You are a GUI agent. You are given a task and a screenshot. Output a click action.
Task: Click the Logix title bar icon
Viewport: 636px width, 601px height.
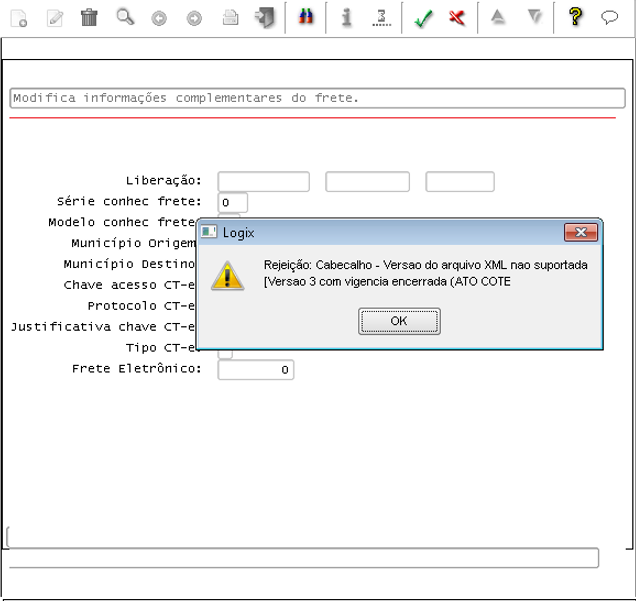(x=209, y=232)
